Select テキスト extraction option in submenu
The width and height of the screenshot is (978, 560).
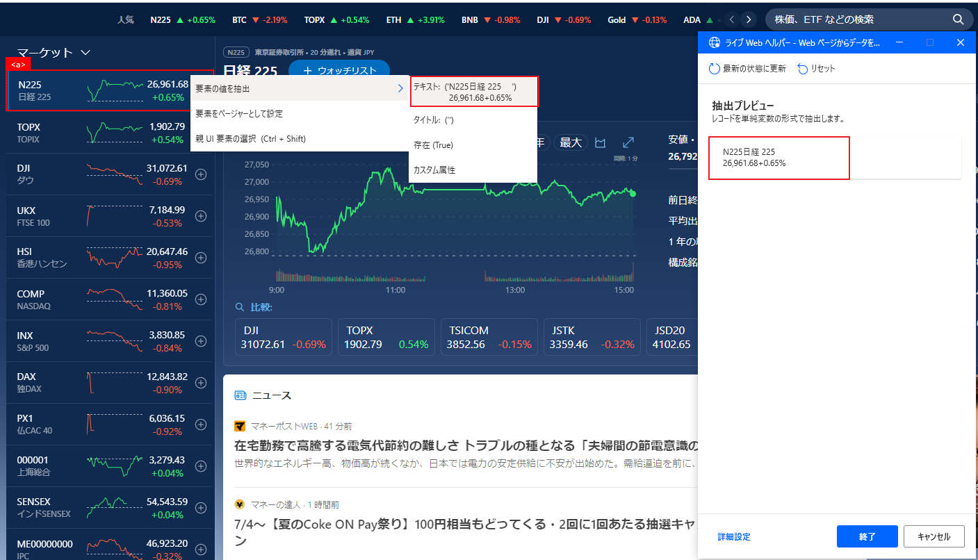[x=474, y=92]
